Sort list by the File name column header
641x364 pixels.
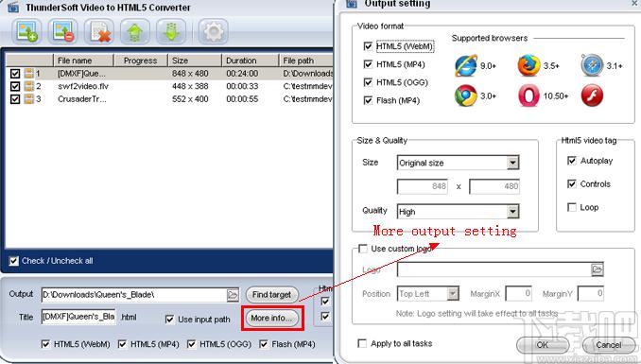tap(83, 61)
